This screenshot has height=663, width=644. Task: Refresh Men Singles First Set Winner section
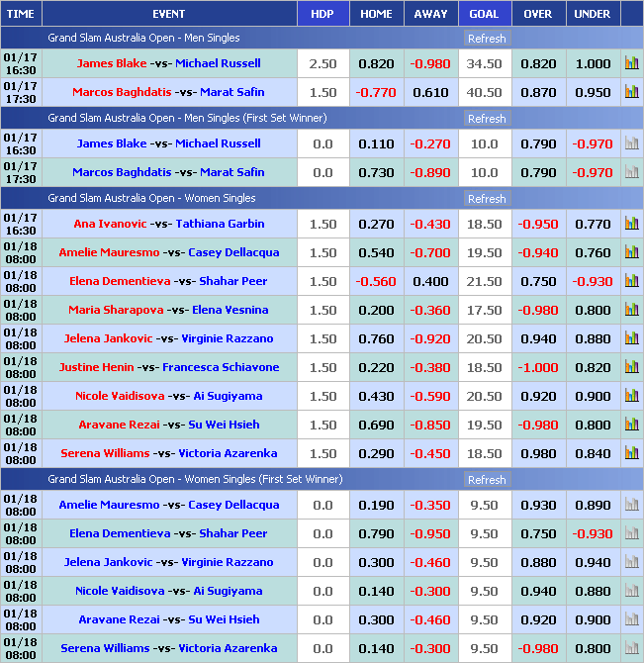[486, 119]
